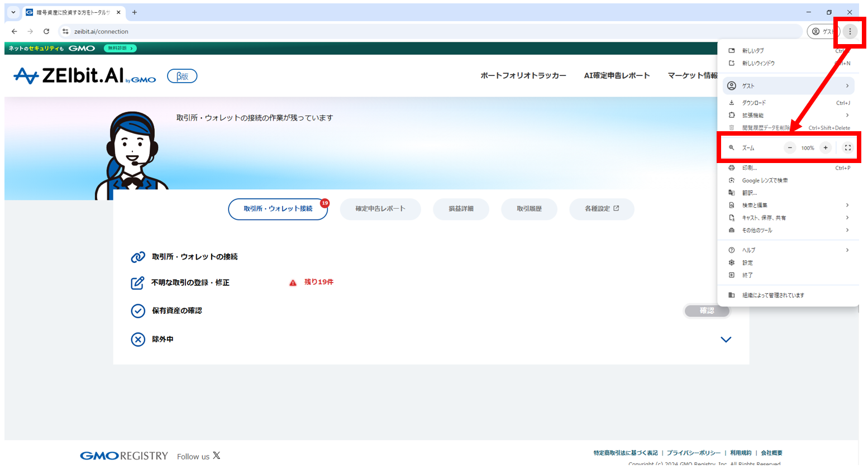Select 終了 to quit Chrome
The width and height of the screenshot is (868, 469).
[788, 275]
